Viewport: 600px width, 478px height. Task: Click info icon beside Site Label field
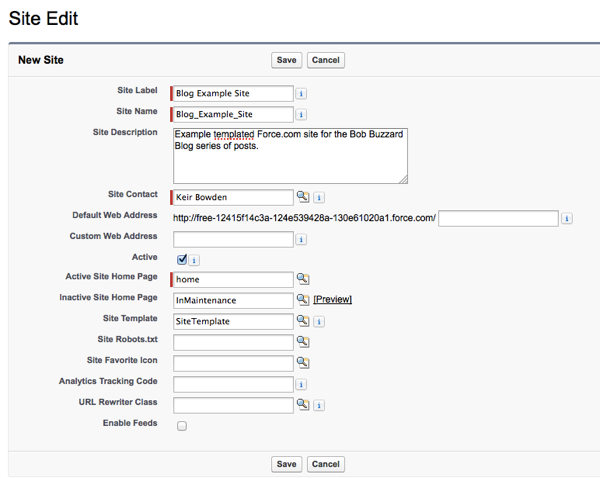(x=301, y=94)
